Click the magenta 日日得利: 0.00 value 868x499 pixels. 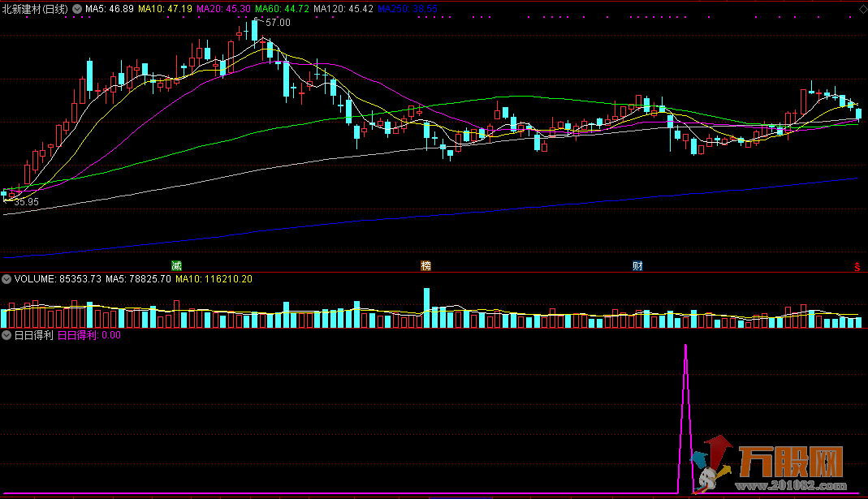coord(89,335)
